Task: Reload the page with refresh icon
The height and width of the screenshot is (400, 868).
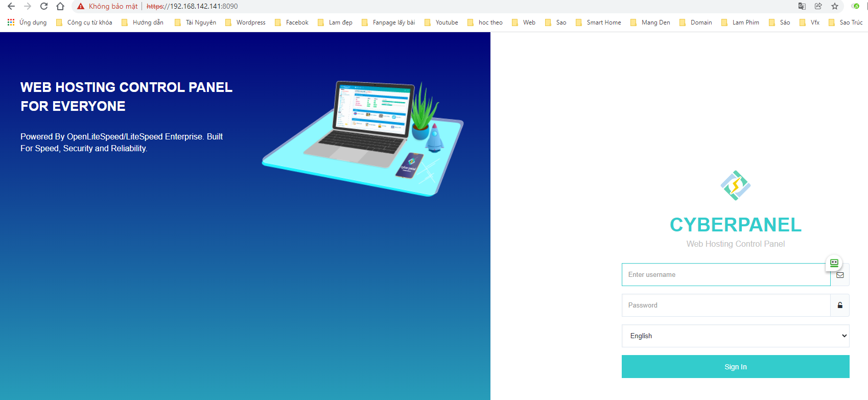Action: click(44, 6)
